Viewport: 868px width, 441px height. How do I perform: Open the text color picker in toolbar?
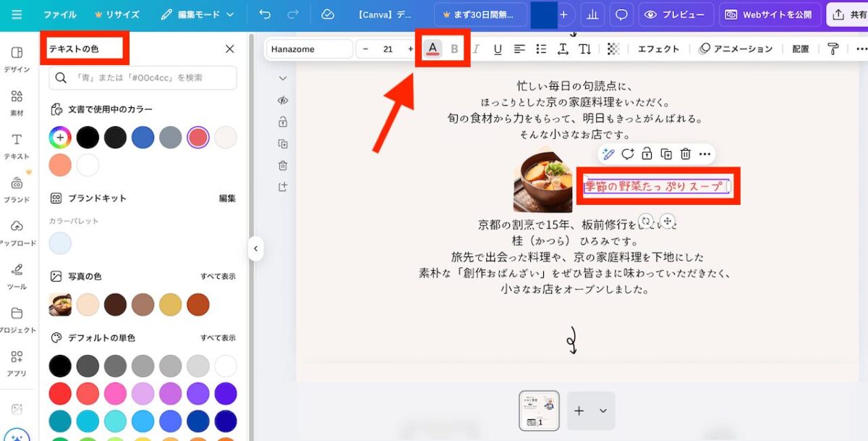(x=433, y=49)
